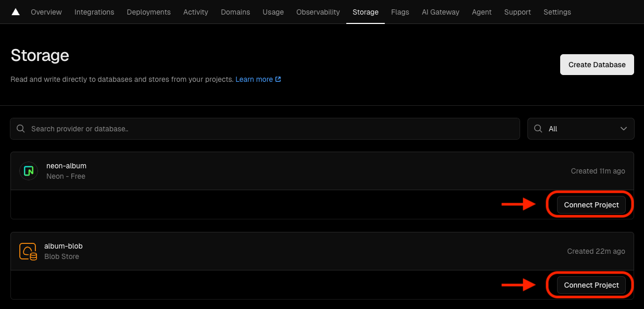Screen dimensions: 644x309
Task: Select the Neon database provider icon
Action: [x=28, y=170]
